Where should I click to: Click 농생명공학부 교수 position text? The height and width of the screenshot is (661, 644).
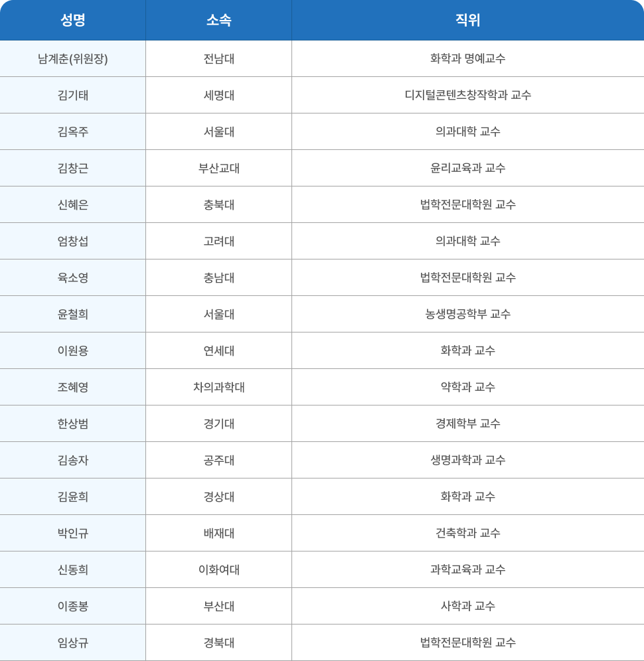point(467,314)
